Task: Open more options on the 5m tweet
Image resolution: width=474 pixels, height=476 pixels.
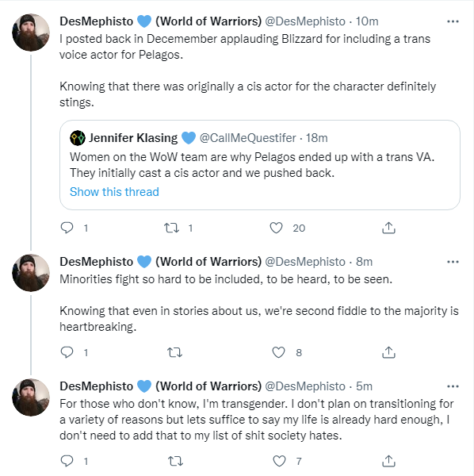Action: [x=453, y=386]
